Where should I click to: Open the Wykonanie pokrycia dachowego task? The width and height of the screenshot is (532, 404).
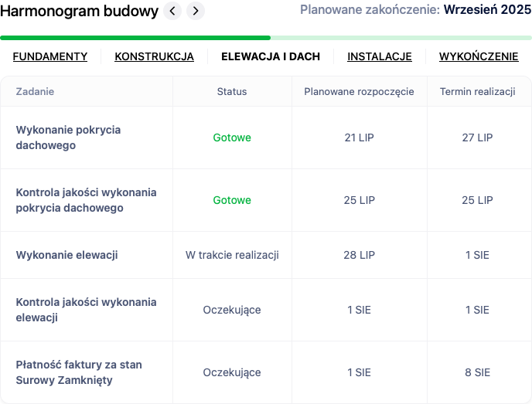68,137
